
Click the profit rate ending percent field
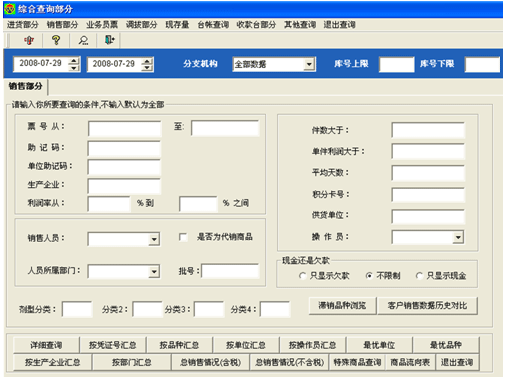[x=198, y=204]
